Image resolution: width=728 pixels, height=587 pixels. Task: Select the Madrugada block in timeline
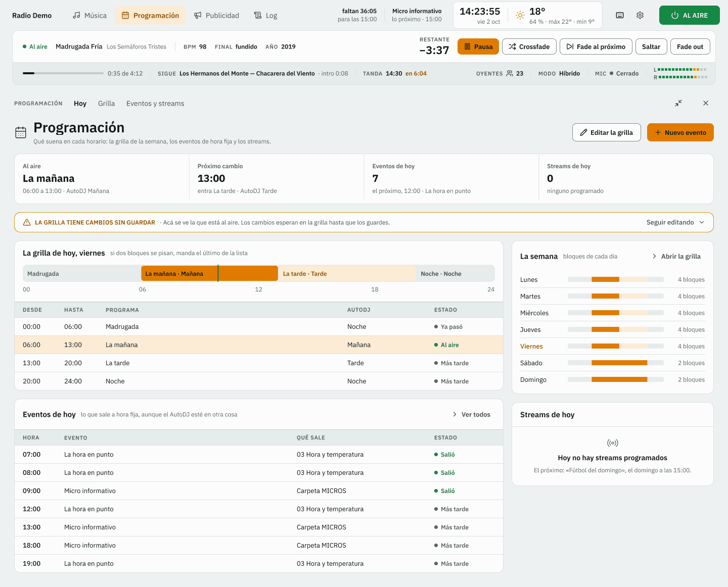click(x=82, y=273)
